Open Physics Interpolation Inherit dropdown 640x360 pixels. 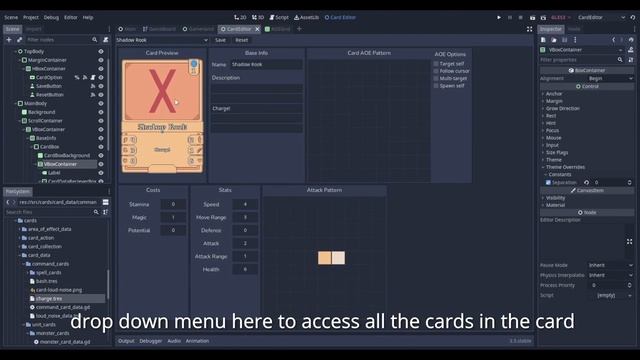(611, 275)
